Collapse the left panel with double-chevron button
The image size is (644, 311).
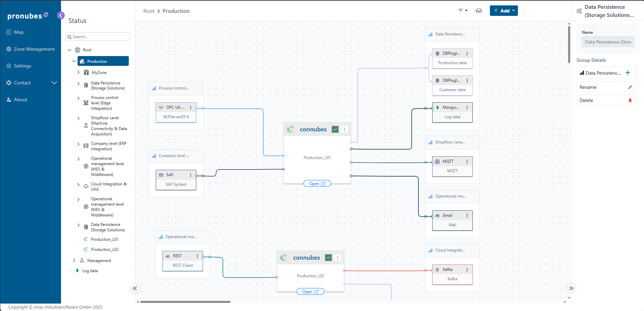135,288
